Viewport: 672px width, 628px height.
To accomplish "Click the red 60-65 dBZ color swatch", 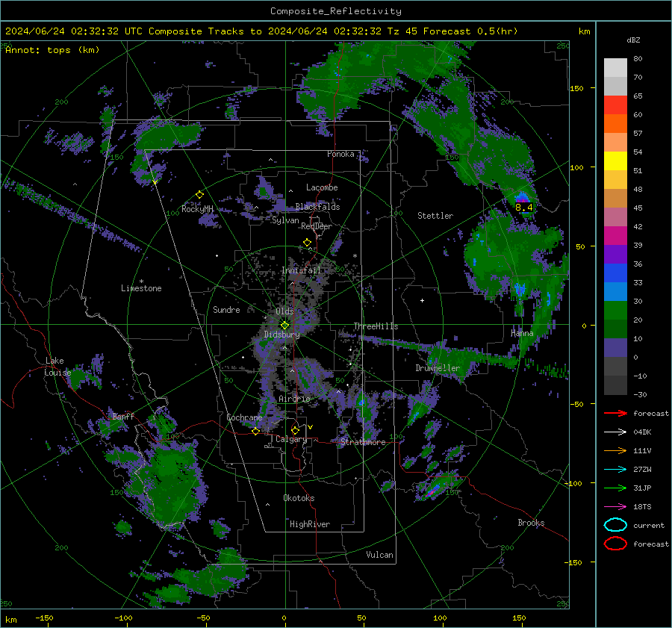I will [615, 105].
